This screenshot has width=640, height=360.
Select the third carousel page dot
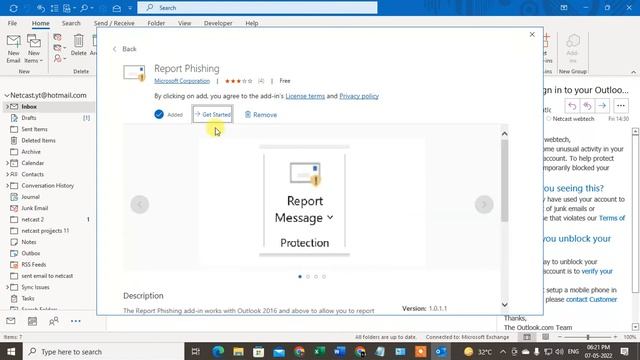click(316, 277)
